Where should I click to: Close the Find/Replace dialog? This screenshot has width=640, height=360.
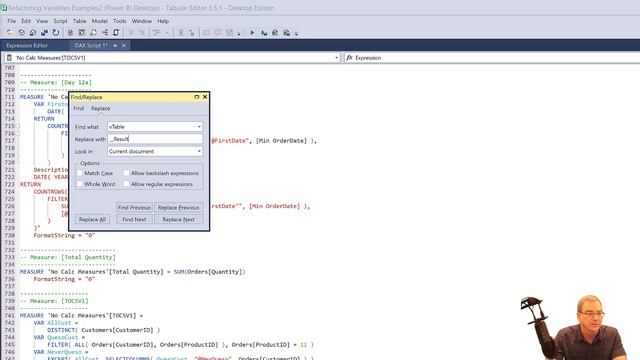[x=205, y=97]
